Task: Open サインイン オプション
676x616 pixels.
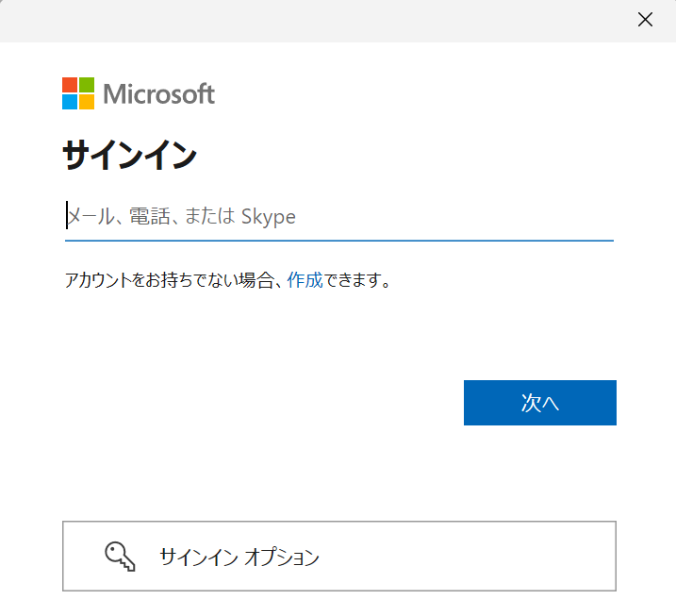Action: (339, 556)
